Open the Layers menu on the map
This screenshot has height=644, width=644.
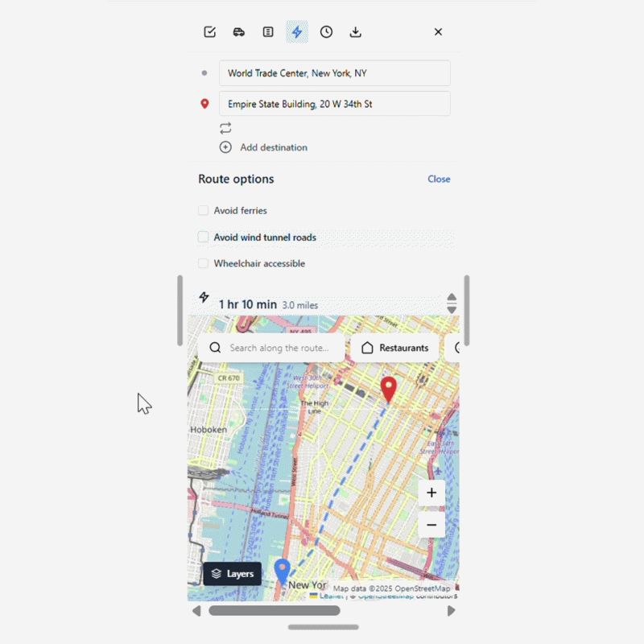233,574
